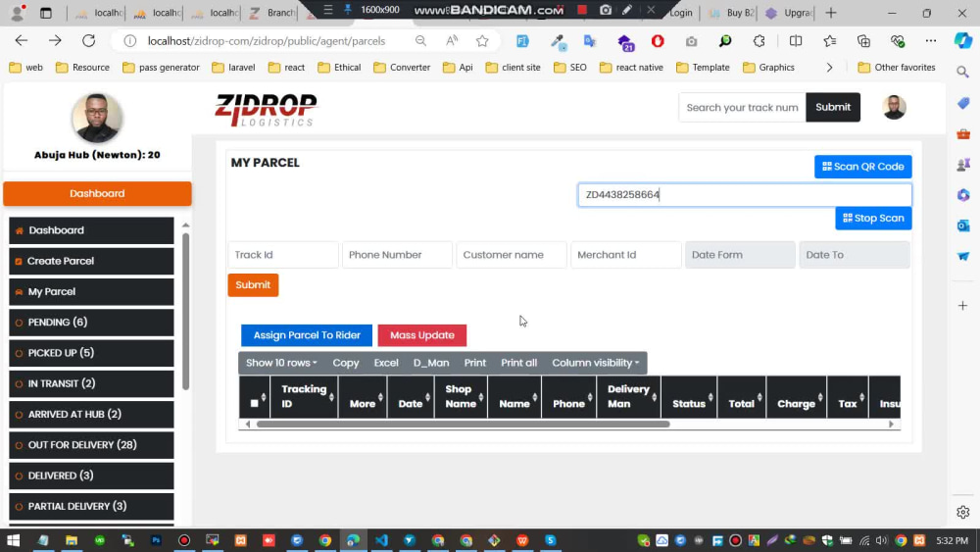Sort by Status column

pos(689,396)
